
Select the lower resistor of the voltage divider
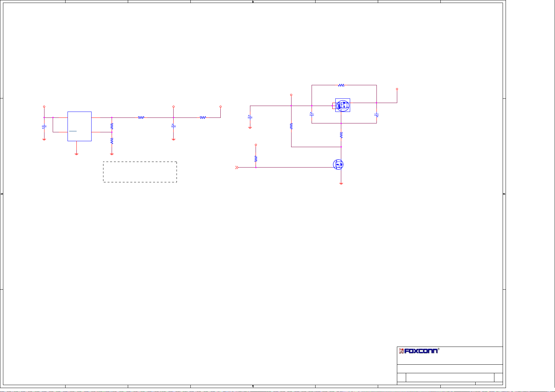(x=112, y=141)
